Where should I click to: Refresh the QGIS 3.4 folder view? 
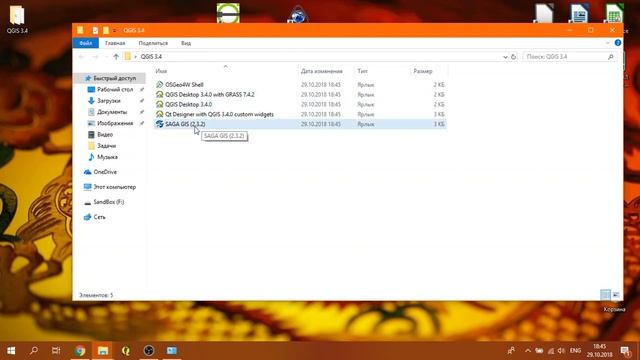point(513,57)
